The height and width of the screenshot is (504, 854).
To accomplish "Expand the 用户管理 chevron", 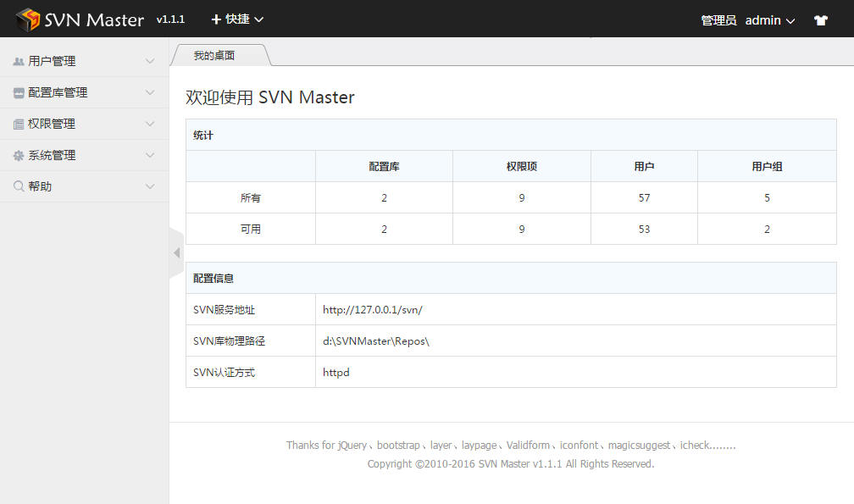I will [150, 62].
